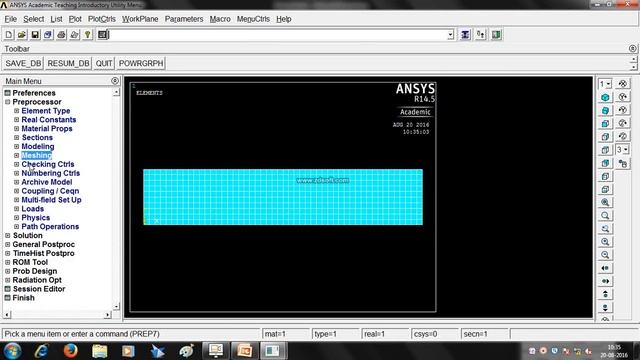Click the POWRGRPH button

(141, 63)
